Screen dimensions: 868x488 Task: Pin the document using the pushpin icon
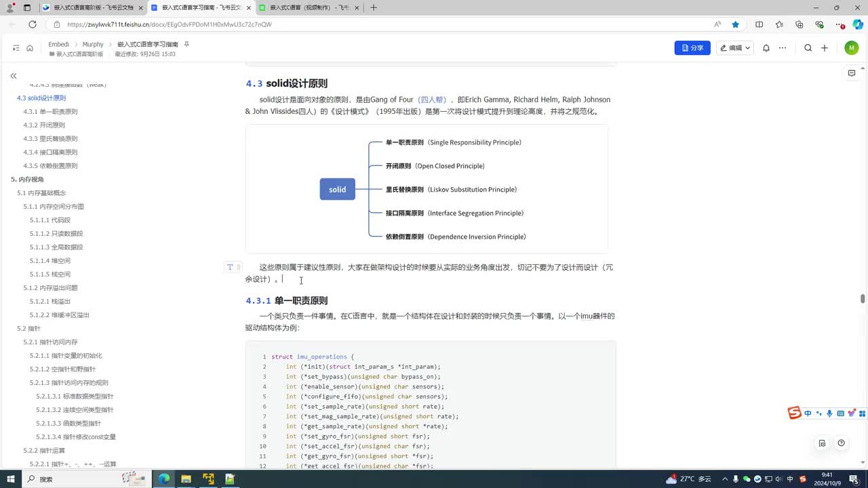pyautogui.click(x=186, y=44)
